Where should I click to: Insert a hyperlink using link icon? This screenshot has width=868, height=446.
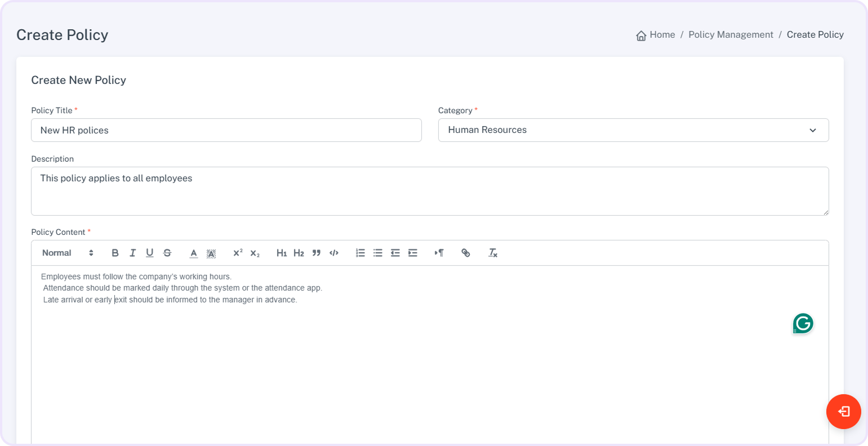tap(466, 253)
